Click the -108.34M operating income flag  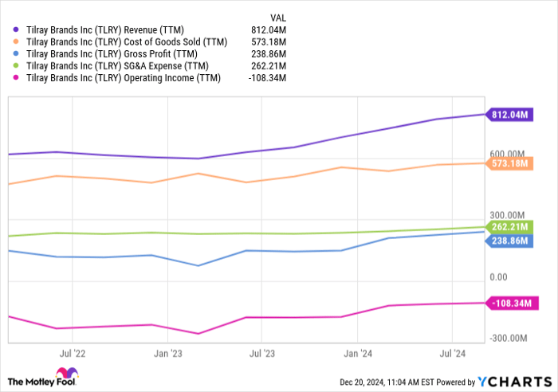509,304
